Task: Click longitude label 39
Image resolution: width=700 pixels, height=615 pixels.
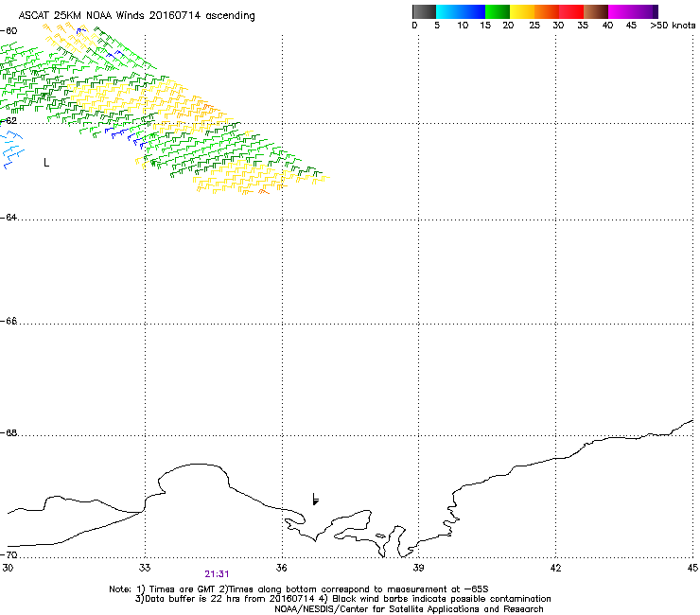Action: coord(419,568)
